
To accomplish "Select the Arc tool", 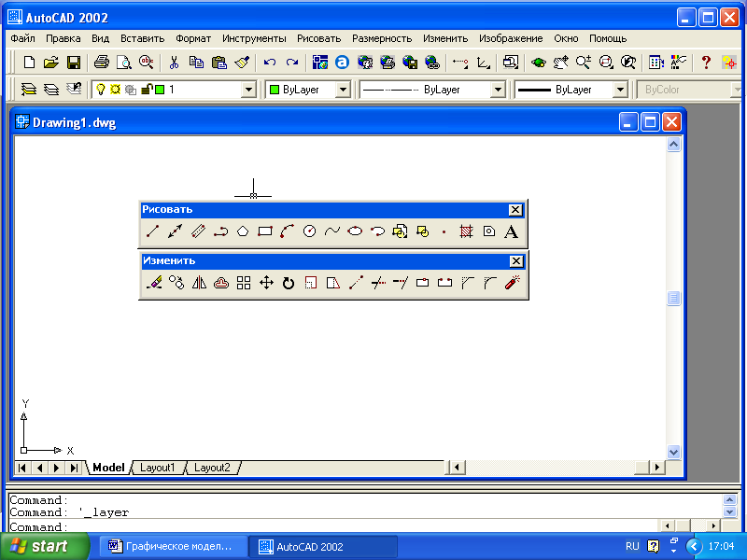I will coord(288,231).
